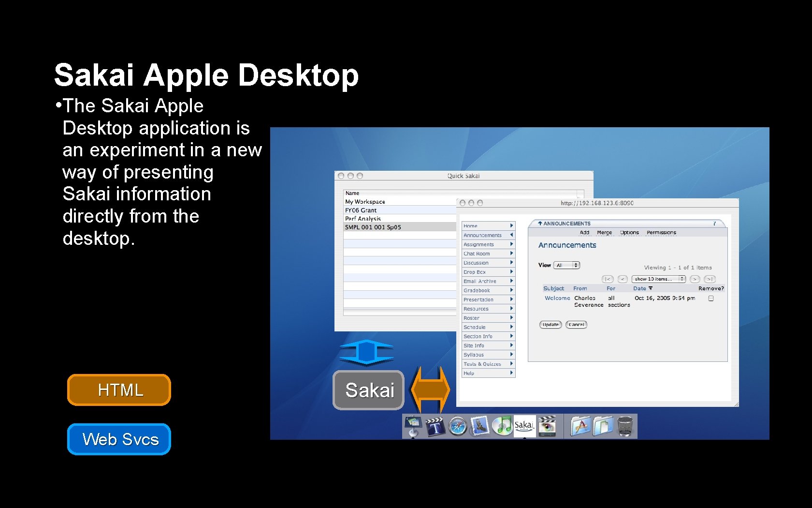812x508 pixels.
Task: Click the 'Charles Severance' sender cell
Action: pyautogui.click(x=589, y=301)
